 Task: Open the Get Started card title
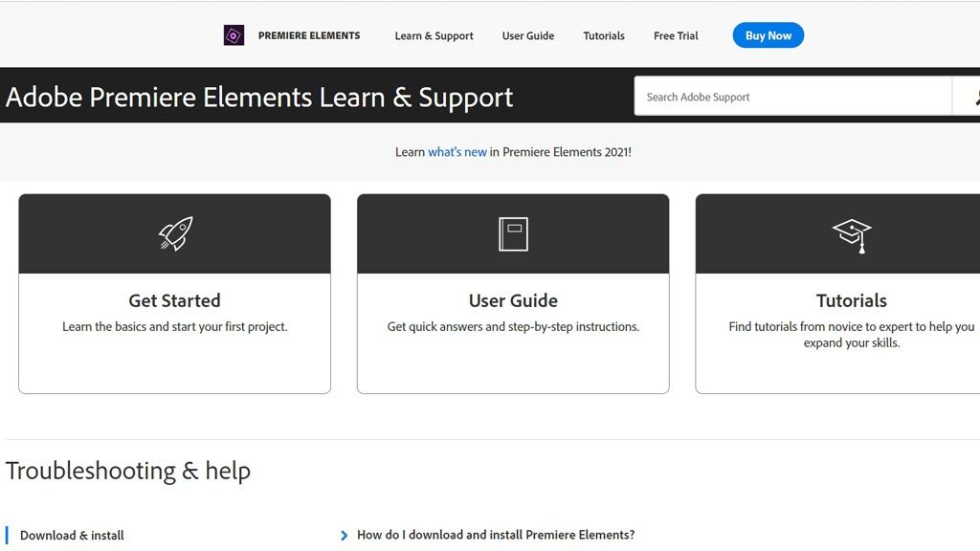click(x=174, y=300)
